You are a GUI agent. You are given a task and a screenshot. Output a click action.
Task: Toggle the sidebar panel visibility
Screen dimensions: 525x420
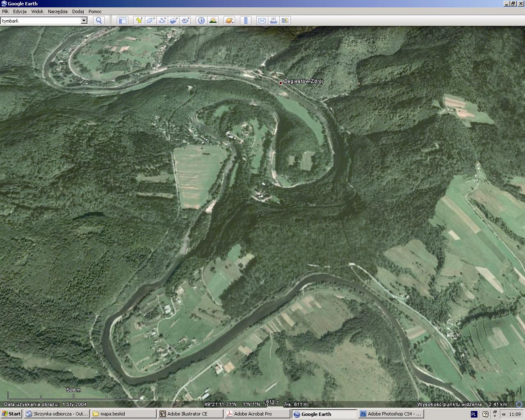pos(123,21)
